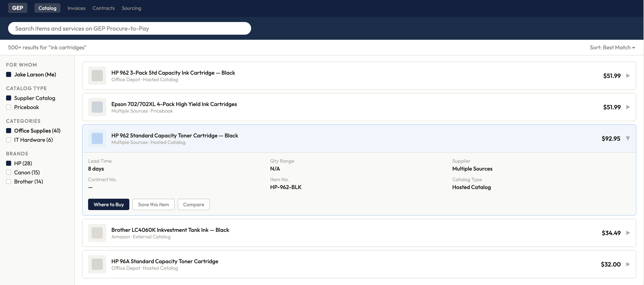The width and height of the screenshot is (644, 285).
Task: Expand Brother LC4060K row arrow
Action: [628, 233]
